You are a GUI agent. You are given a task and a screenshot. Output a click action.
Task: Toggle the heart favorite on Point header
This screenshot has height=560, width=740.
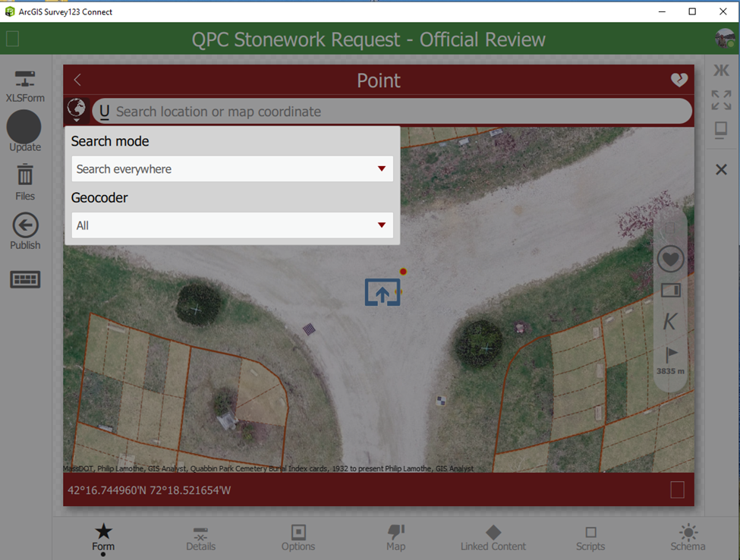coord(679,79)
